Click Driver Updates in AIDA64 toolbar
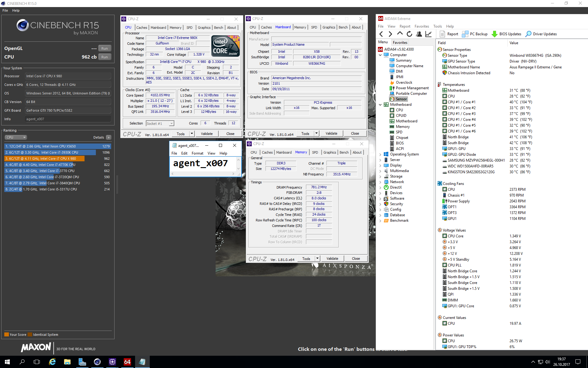 pyautogui.click(x=541, y=34)
